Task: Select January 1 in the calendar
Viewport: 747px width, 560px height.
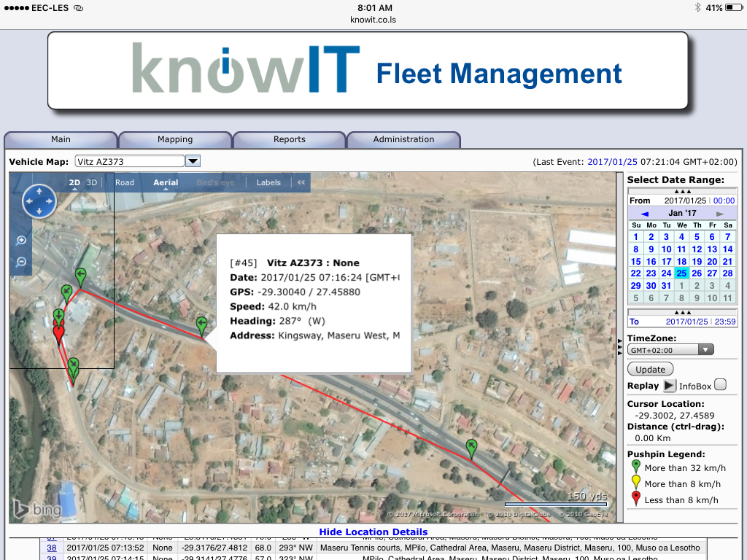Action: (635, 237)
